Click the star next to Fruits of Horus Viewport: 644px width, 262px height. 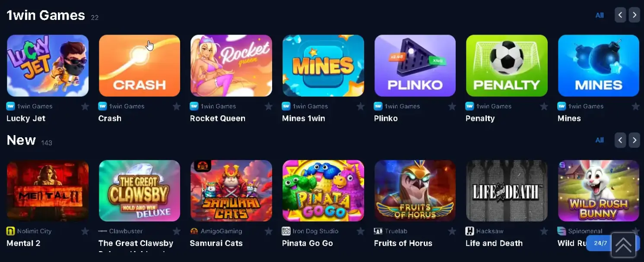coord(452,231)
